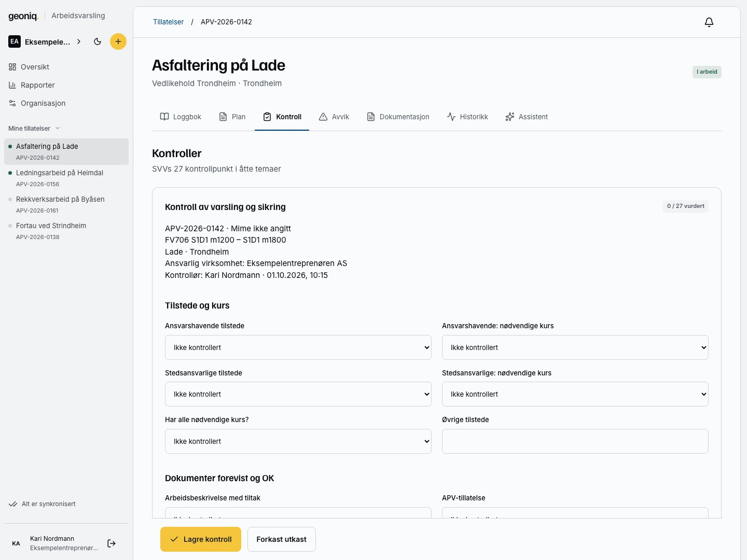This screenshot has height=560, width=747.
Task: Open Organisasjon in the sidebar
Action: [66, 103]
